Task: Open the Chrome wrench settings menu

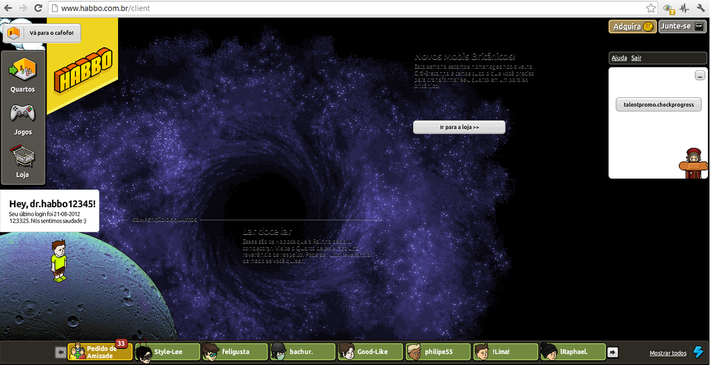Action: point(701,8)
